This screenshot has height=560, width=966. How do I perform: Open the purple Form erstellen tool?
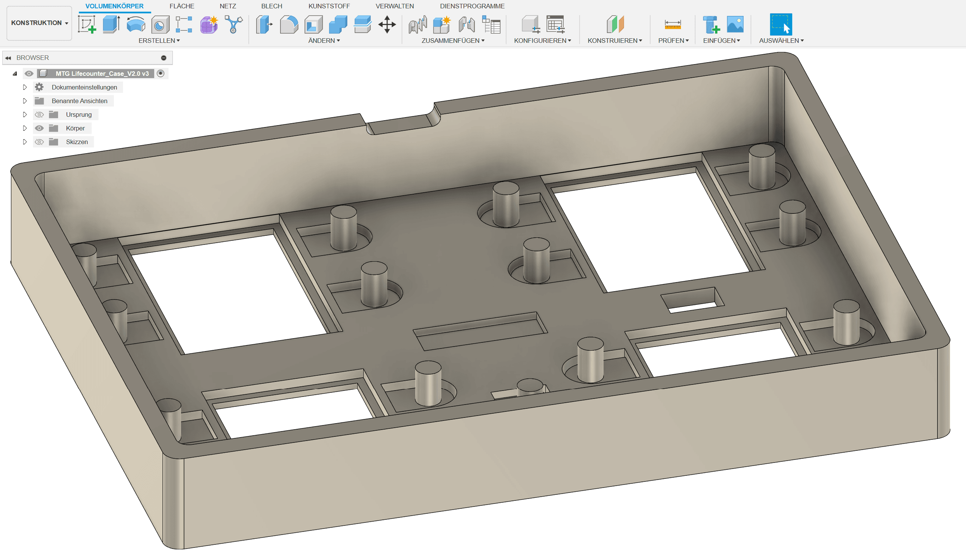[x=208, y=24]
